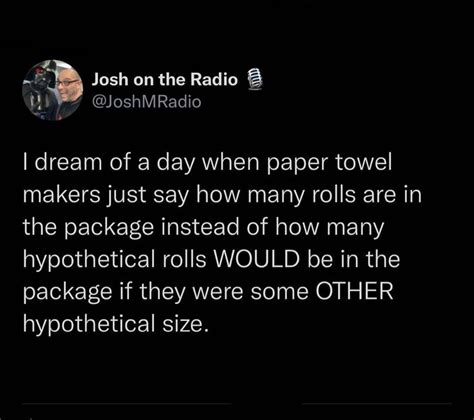The width and height of the screenshot is (474, 420).
Task: Select the capitalized word "OTHER" in the tweet
Action: pyautogui.click(x=354, y=291)
